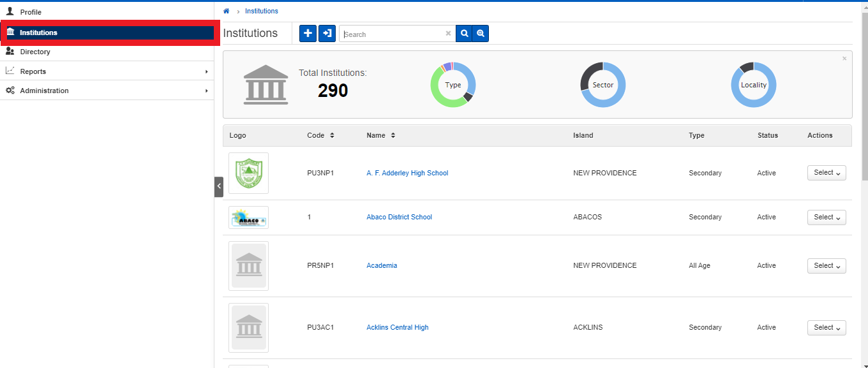Click the large institution building icon
Viewport: 868px width, 368px height.
(x=266, y=84)
